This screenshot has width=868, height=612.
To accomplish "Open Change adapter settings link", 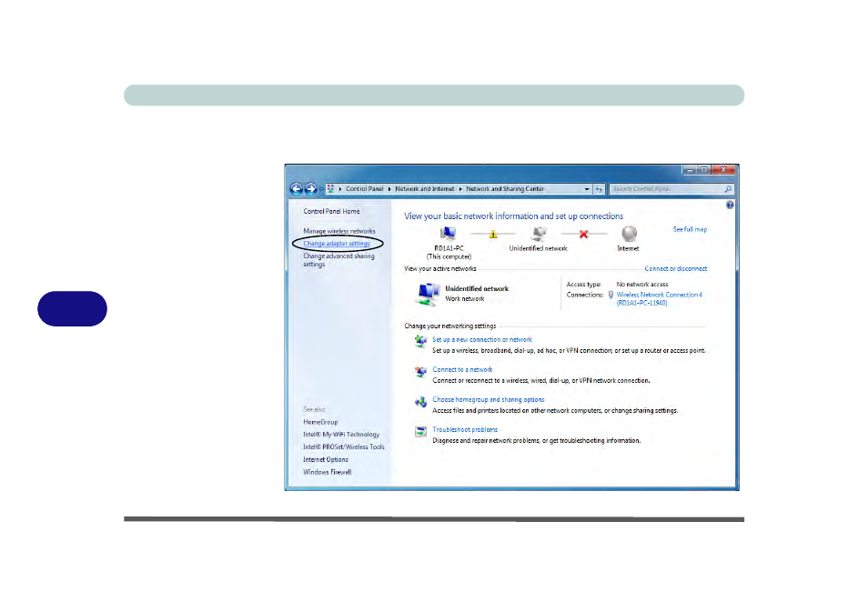I will pyautogui.click(x=337, y=244).
